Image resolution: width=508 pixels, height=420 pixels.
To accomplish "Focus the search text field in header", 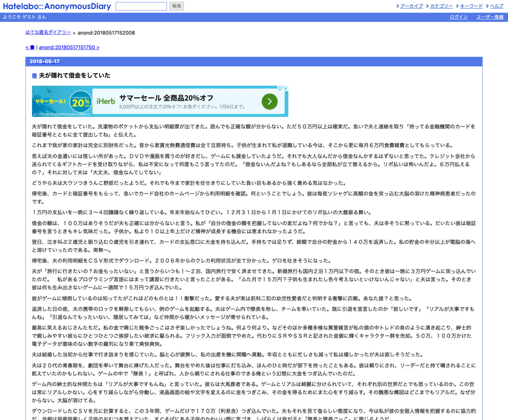I will pyautogui.click(x=142, y=6).
